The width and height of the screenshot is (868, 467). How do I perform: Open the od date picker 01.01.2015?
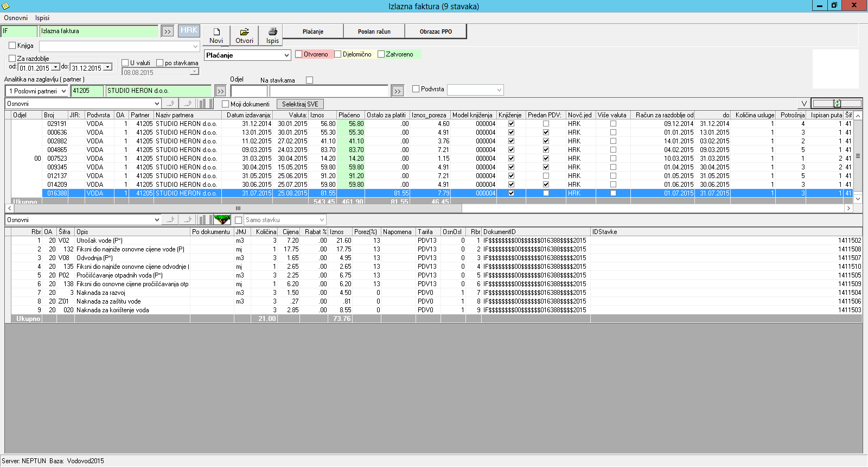click(55, 67)
